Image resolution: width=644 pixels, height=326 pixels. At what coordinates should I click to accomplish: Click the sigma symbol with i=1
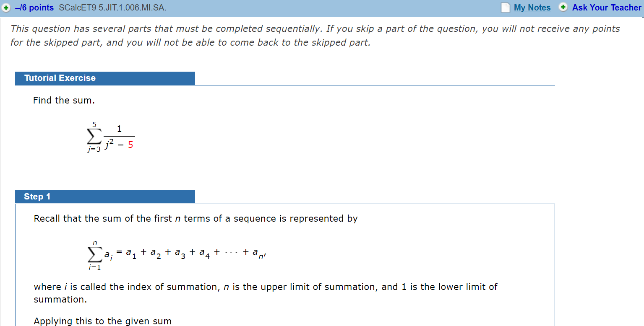pos(94,254)
